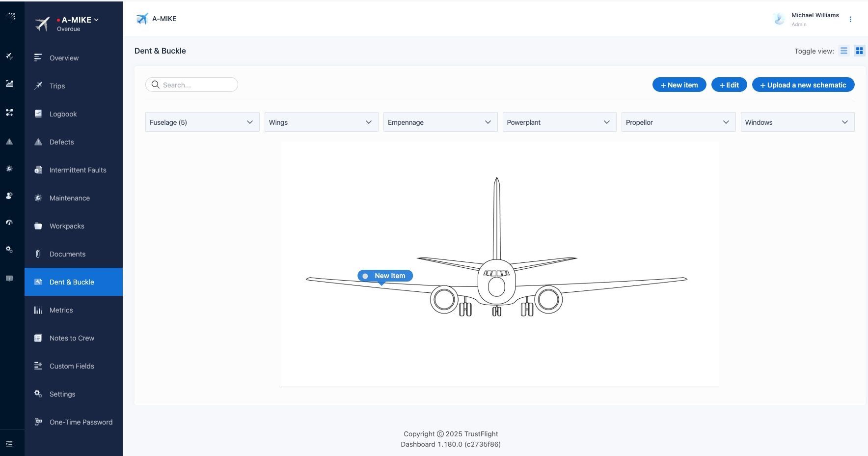Open the A-MIKE aircraft selector chevron
Image resolution: width=868 pixels, height=456 pixels.
96,20
